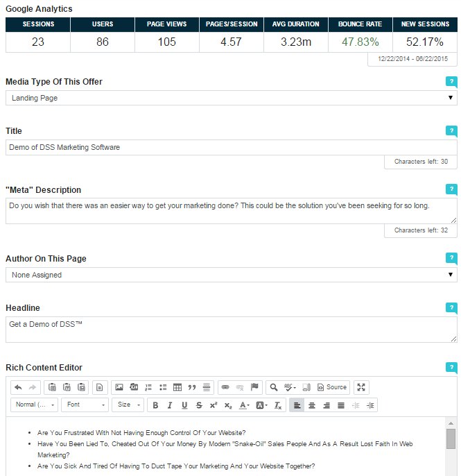The width and height of the screenshot is (461, 476).
Task: Insert a table in rich content editor
Action: pyautogui.click(x=177, y=387)
